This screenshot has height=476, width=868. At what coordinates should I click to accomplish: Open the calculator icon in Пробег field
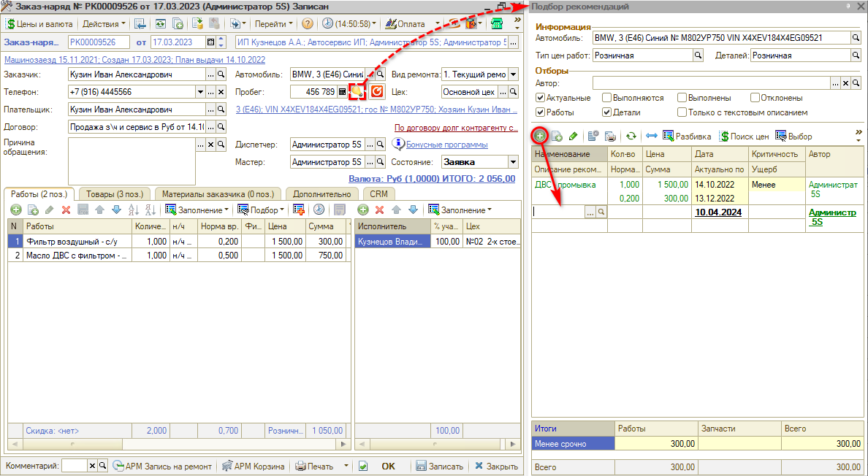341,93
